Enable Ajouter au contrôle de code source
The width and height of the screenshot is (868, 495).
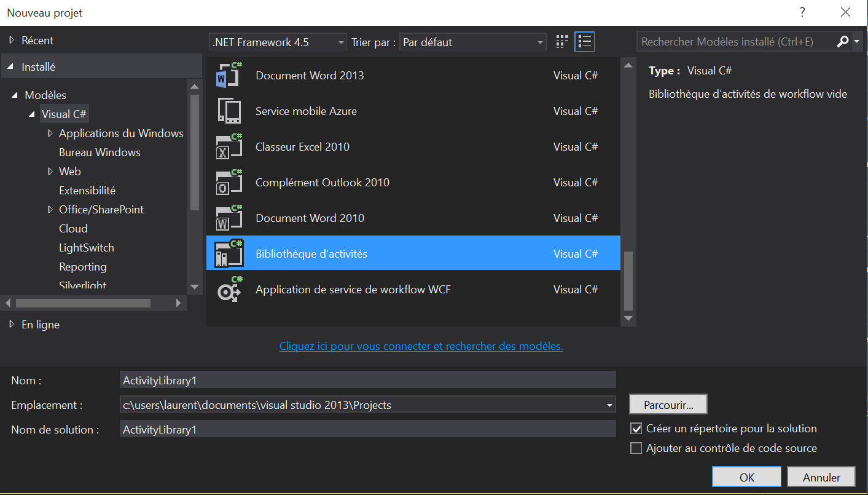[x=636, y=448]
